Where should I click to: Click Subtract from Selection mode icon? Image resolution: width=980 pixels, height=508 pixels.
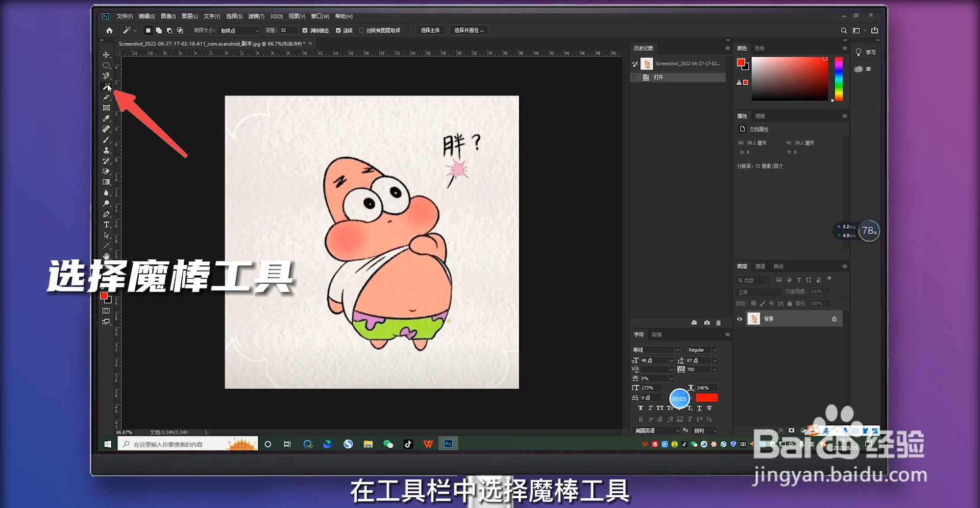(x=169, y=31)
